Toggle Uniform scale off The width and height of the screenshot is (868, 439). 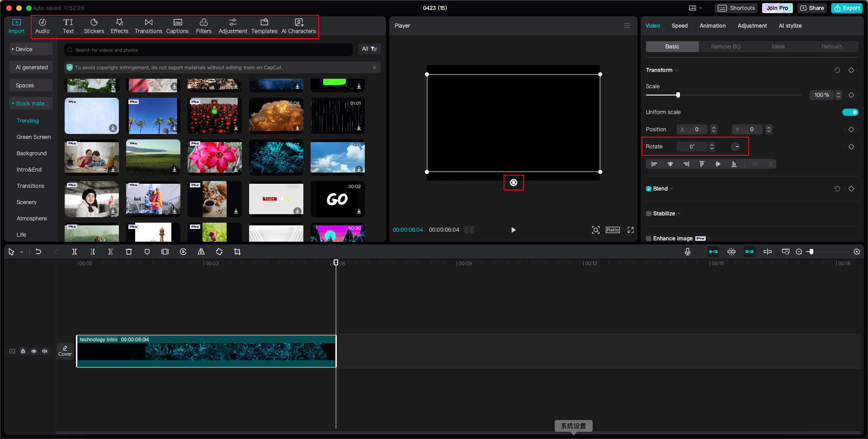[851, 112]
